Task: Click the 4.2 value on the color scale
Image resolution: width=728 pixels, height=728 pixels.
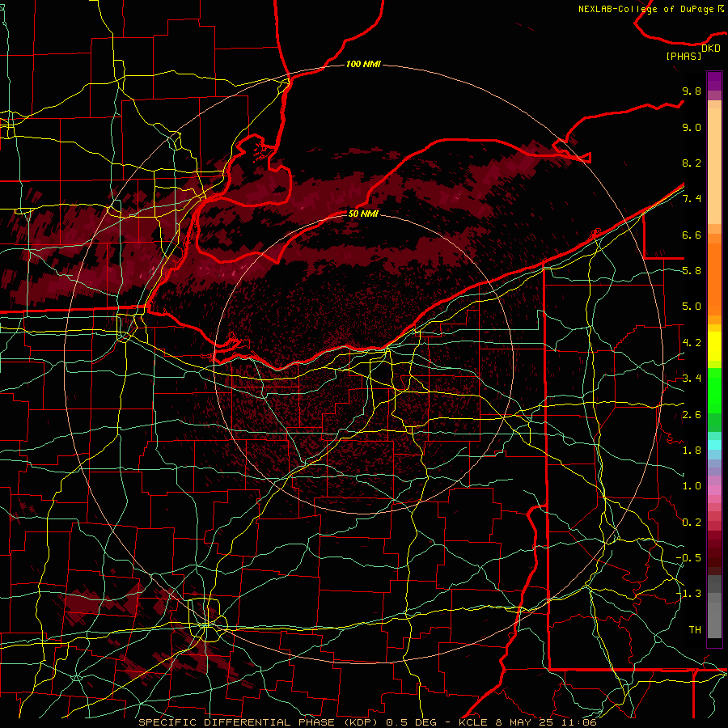Action: (x=692, y=343)
